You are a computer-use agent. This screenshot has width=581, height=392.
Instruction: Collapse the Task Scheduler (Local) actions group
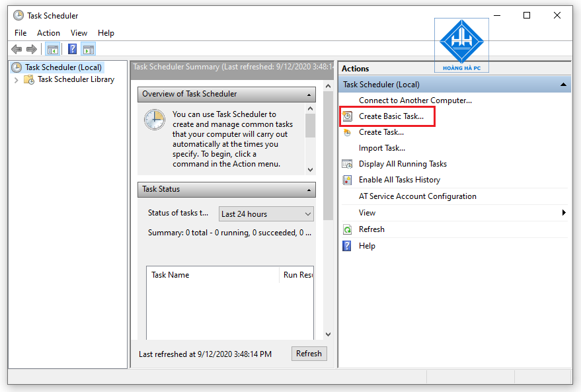(563, 85)
